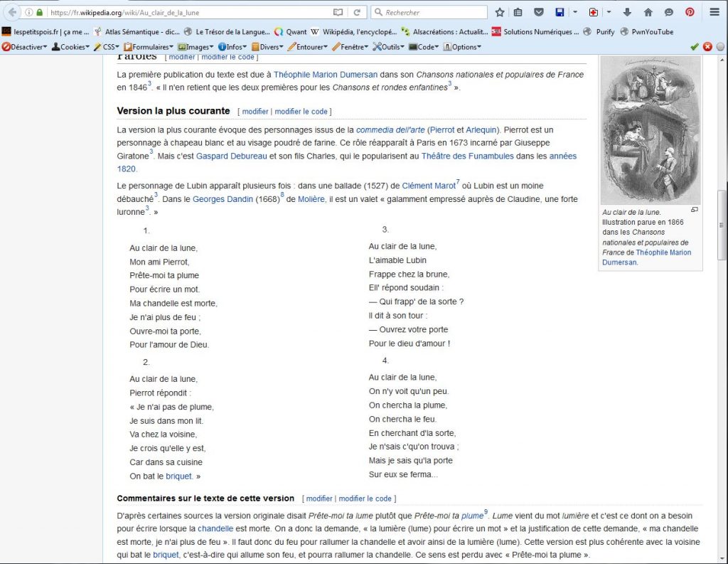Follow the Molière link
The width and height of the screenshot is (728, 564).
[x=312, y=199]
